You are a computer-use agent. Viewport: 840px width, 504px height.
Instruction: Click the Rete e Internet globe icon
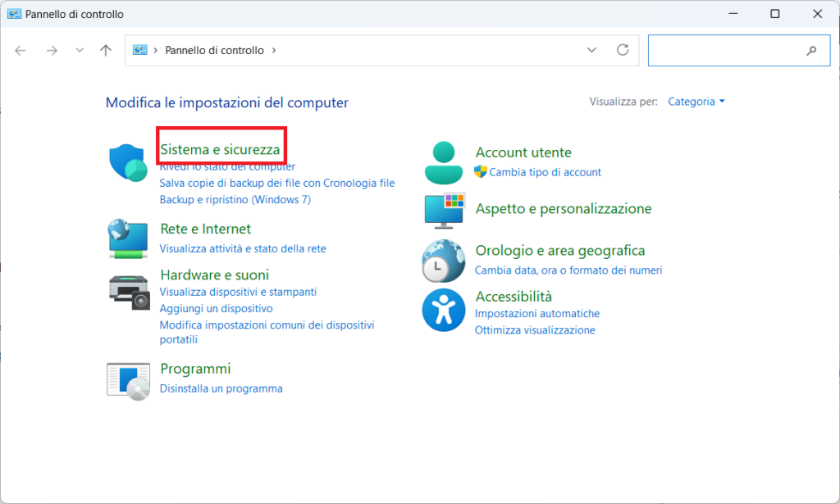[128, 238]
